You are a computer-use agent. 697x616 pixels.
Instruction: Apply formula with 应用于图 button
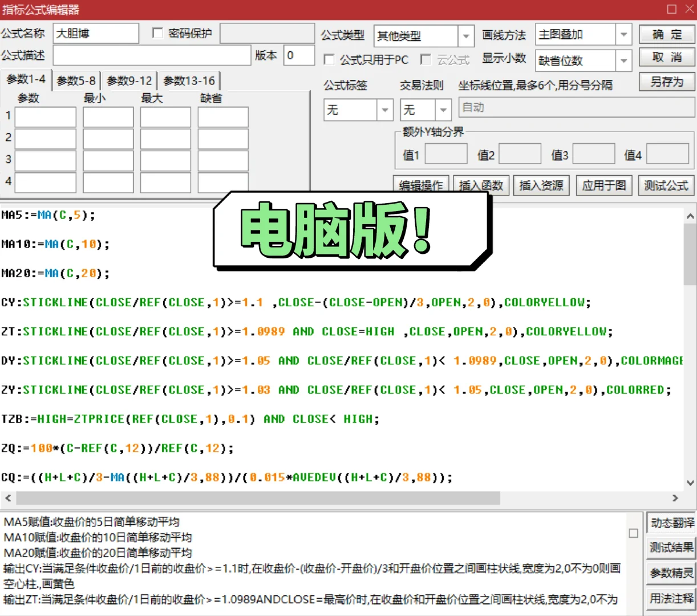[603, 185]
